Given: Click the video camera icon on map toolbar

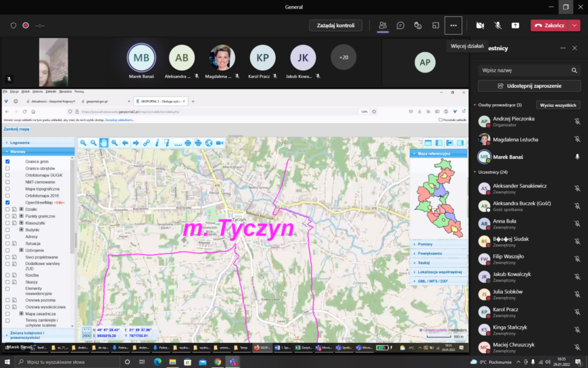Looking at the screenshot, I should click(220, 143).
